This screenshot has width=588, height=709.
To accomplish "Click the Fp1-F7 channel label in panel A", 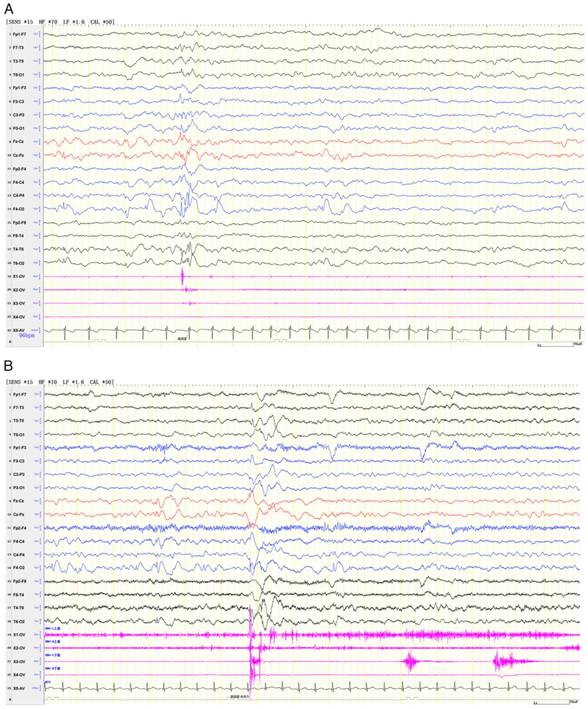I will point(19,34).
